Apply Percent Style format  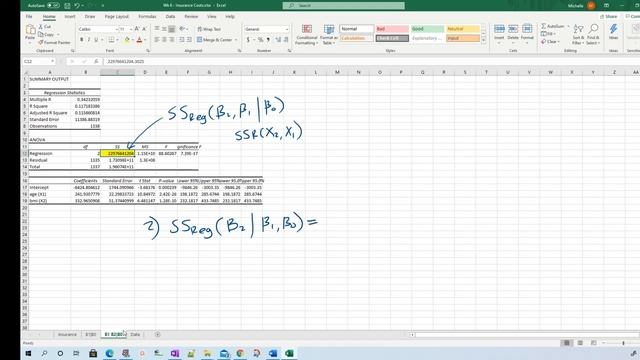tap(260, 40)
